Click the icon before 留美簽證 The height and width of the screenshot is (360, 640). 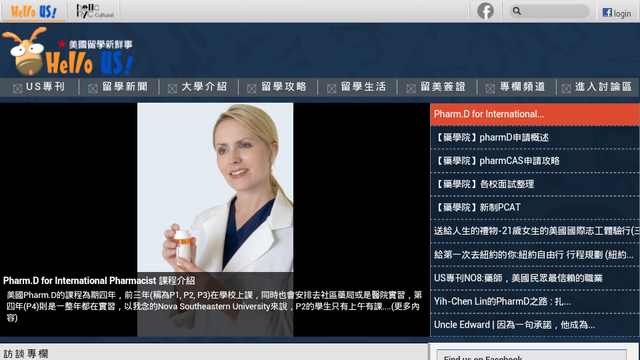[411, 88]
